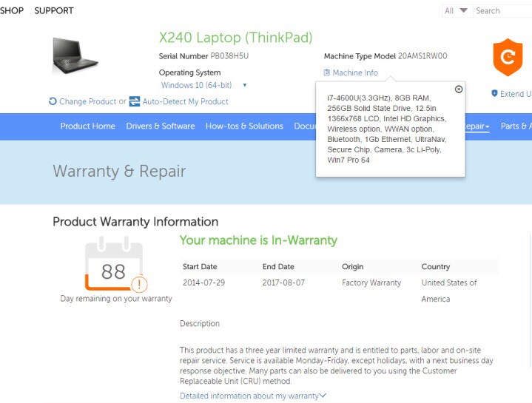
Task: Click the orange shield warranty badge
Action: (508, 58)
